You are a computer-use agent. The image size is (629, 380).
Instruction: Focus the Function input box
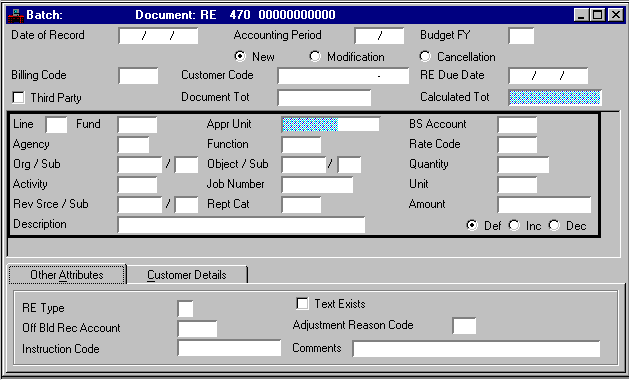(x=301, y=145)
